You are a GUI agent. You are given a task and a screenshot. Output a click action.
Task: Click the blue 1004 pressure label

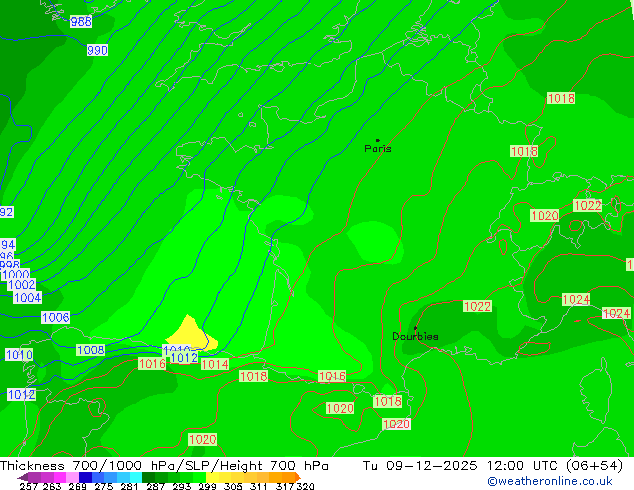[x=27, y=298]
